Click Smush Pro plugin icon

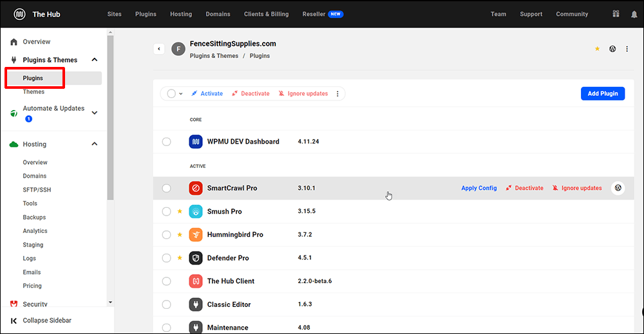196,212
